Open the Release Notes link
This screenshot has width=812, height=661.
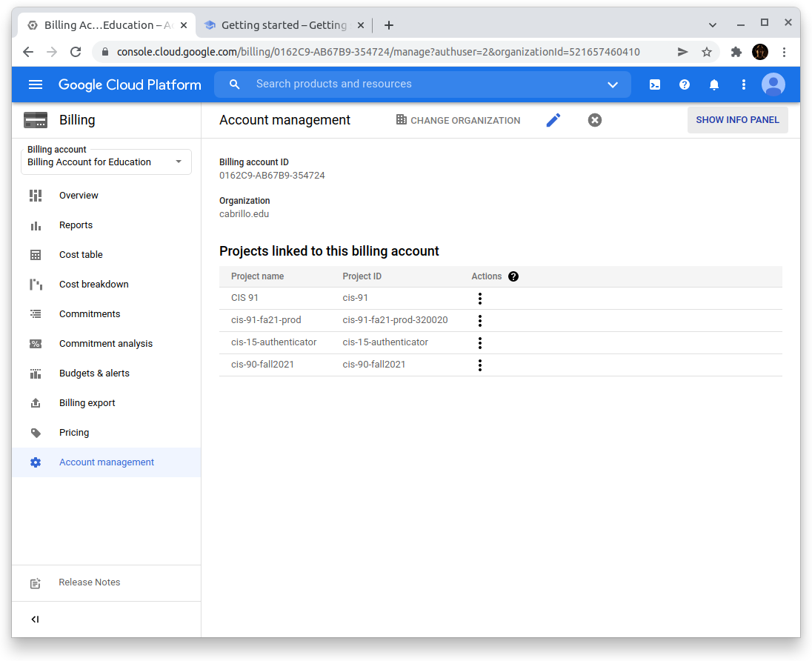coord(89,582)
